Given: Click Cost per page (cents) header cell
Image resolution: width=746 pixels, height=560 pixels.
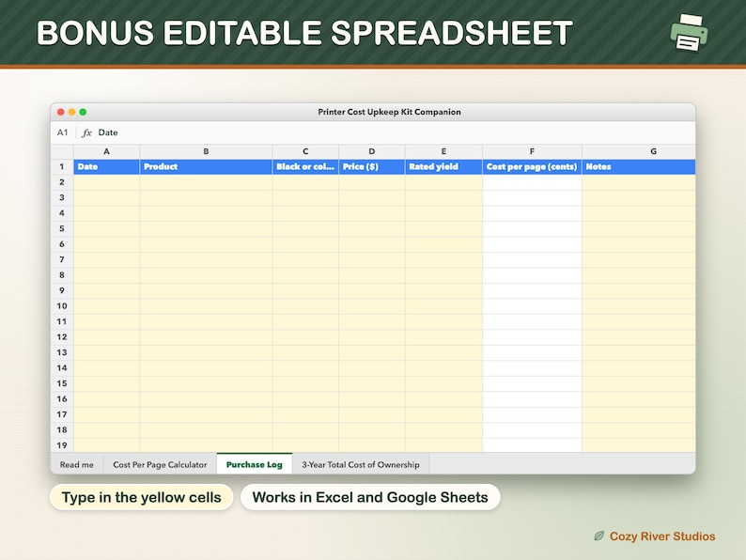Looking at the screenshot, I should 532,167.
